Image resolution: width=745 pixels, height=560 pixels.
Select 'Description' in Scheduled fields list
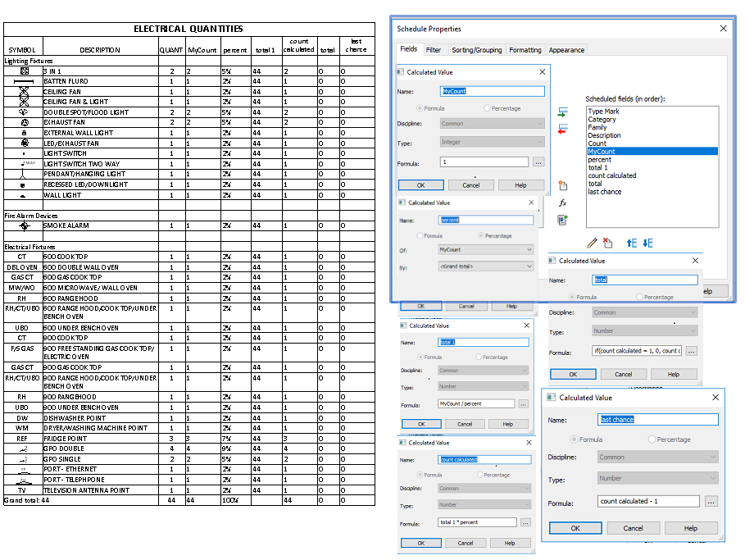point(604,135)
